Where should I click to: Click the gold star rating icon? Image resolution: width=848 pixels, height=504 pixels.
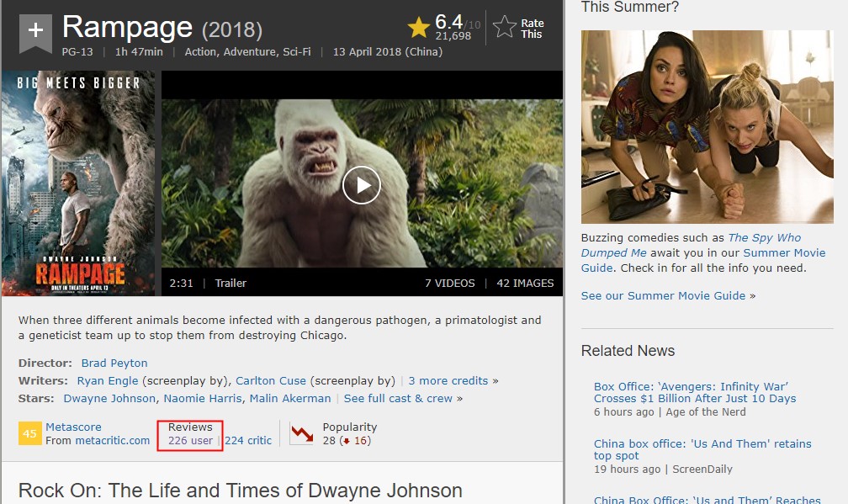pos(419,27)
